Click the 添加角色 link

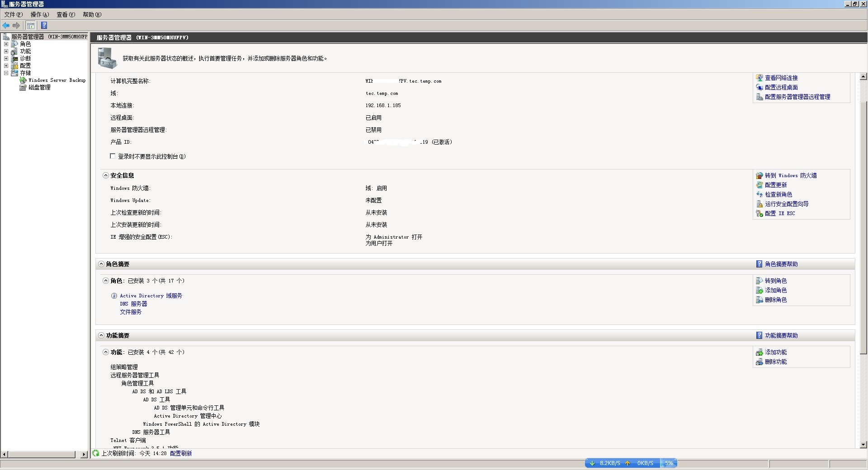(776, 290)
